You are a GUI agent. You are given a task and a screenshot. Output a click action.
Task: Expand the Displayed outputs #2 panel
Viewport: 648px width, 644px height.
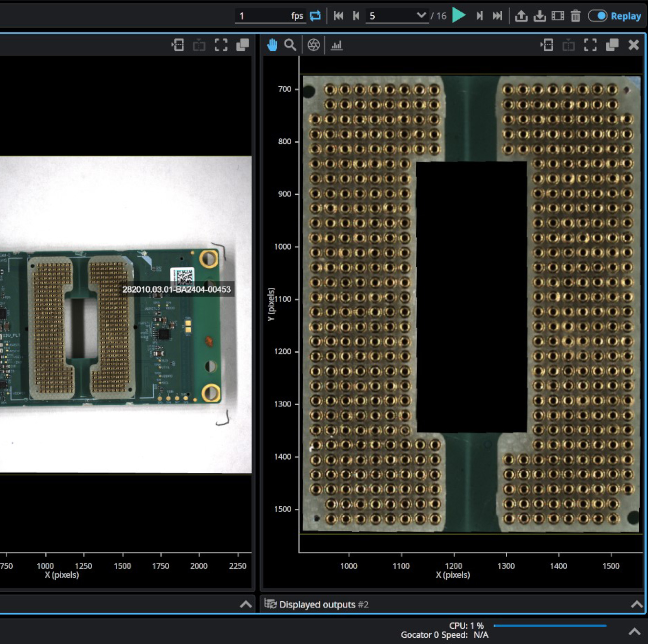tap(636, 604)
